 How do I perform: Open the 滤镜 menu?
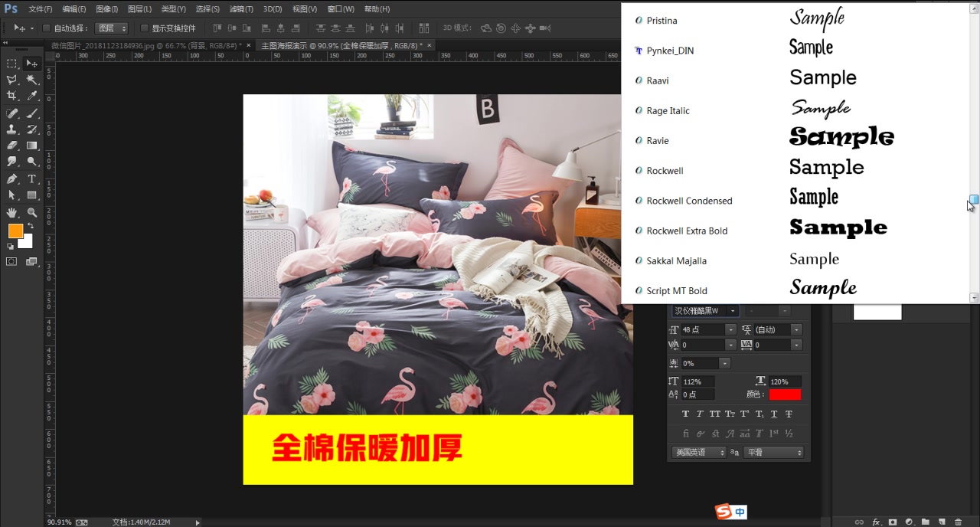pyautogui.click(x=239, y=8)
